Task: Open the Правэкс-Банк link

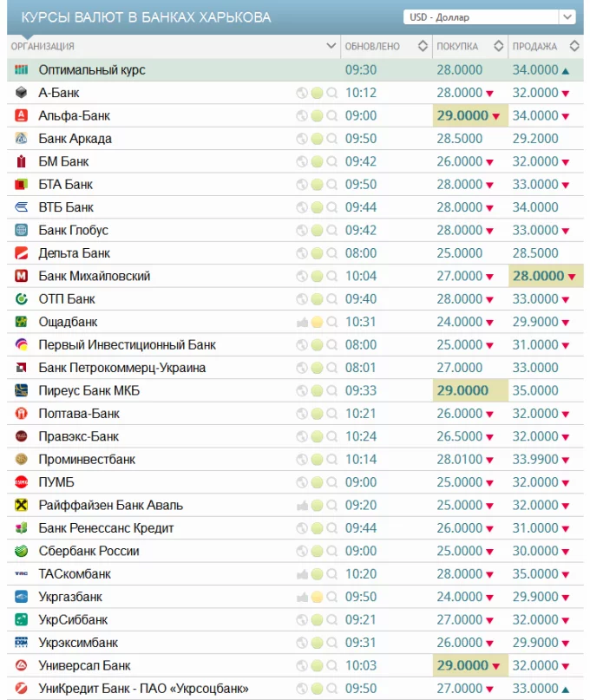Action: tap(79, 436)
